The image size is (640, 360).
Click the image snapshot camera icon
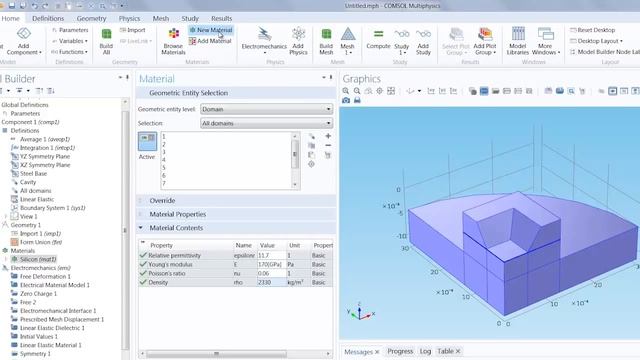point(346,100)
